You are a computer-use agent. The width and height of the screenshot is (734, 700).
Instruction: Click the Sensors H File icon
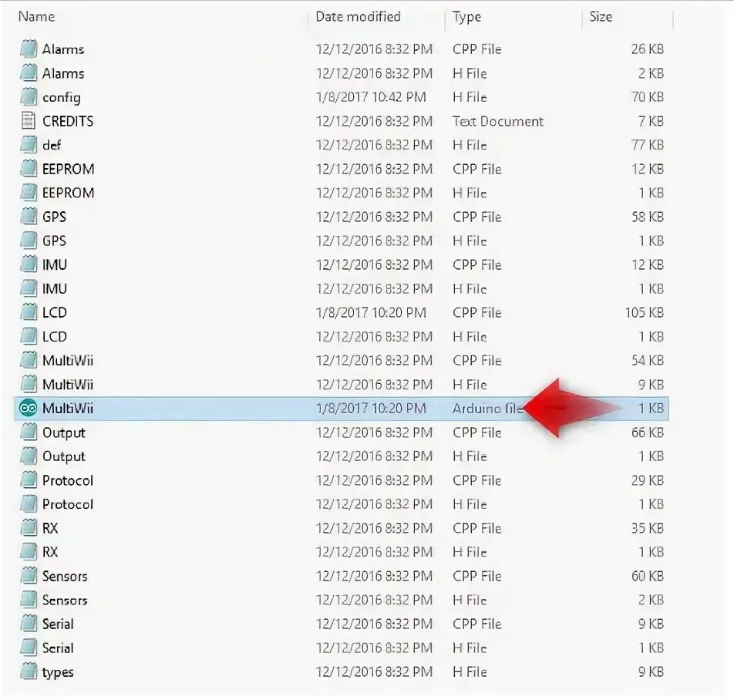coord(29,600)
